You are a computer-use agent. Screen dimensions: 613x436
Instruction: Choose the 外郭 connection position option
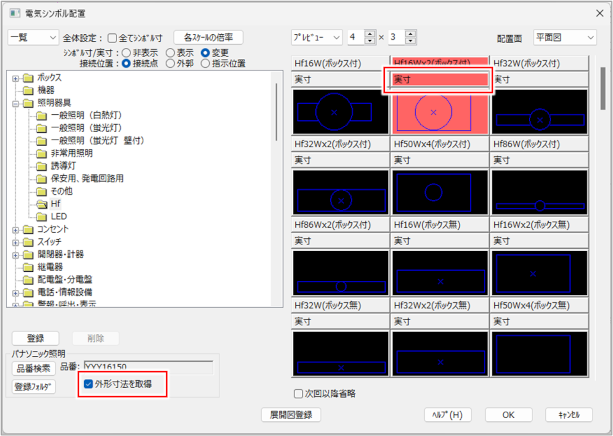coord(170,63)
